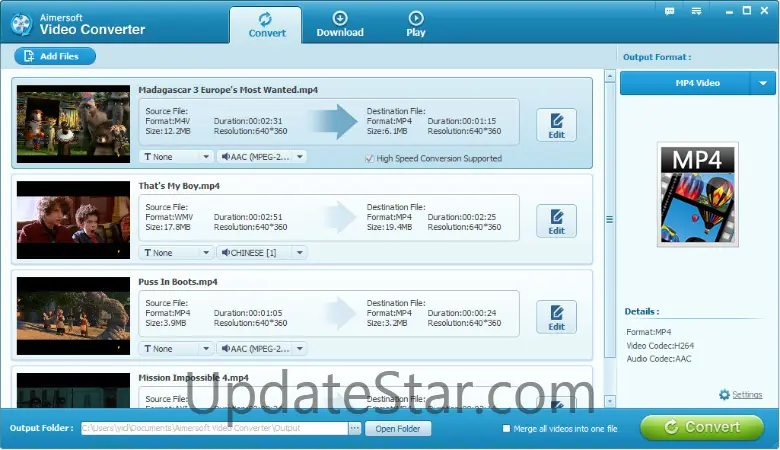Click the Settings gear icon

[724, 394]
